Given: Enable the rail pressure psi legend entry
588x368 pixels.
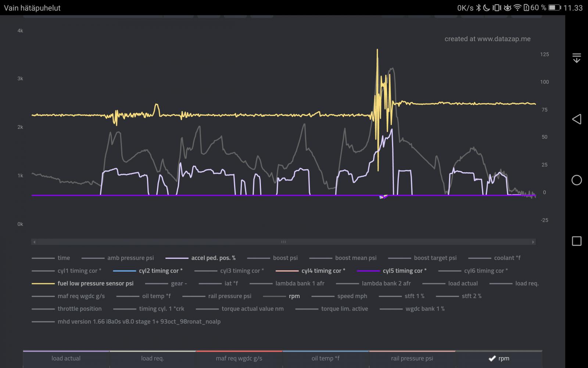Looking at the screenshot, I should tap(230, 296).
